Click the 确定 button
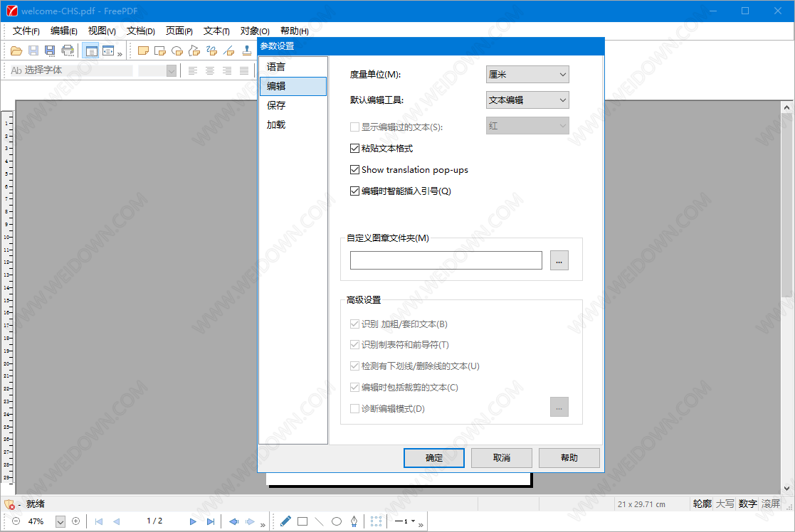This screenshot has height=532, width=795. (x=434, y=458)
